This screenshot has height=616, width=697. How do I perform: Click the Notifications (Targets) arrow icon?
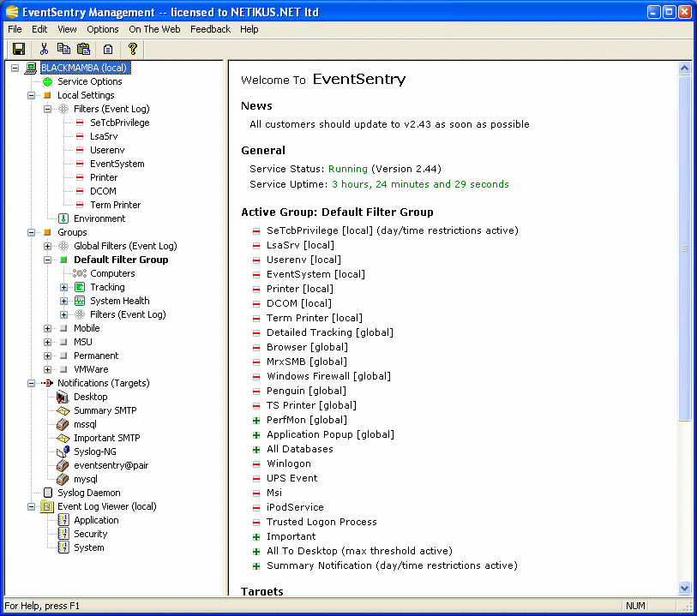47,383
